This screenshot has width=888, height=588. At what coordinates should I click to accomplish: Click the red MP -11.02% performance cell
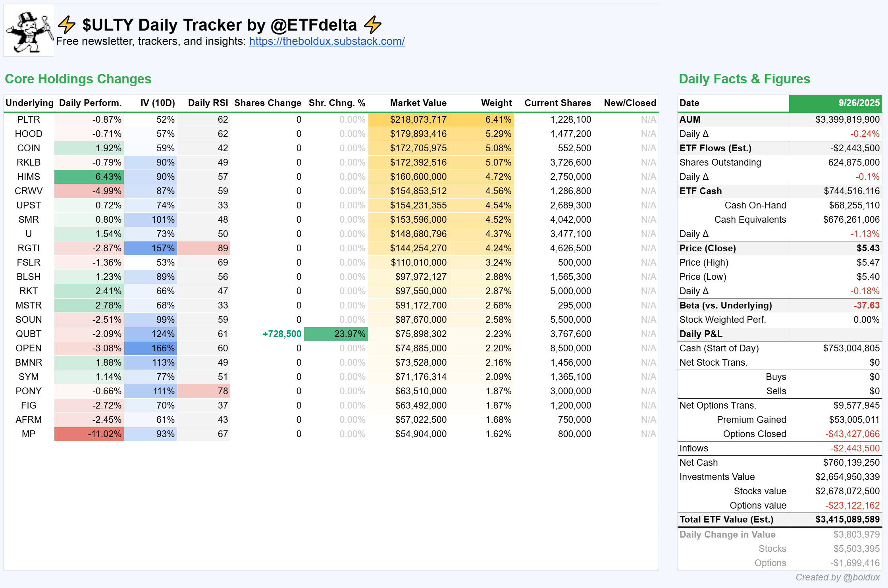(x=89, y=434)
